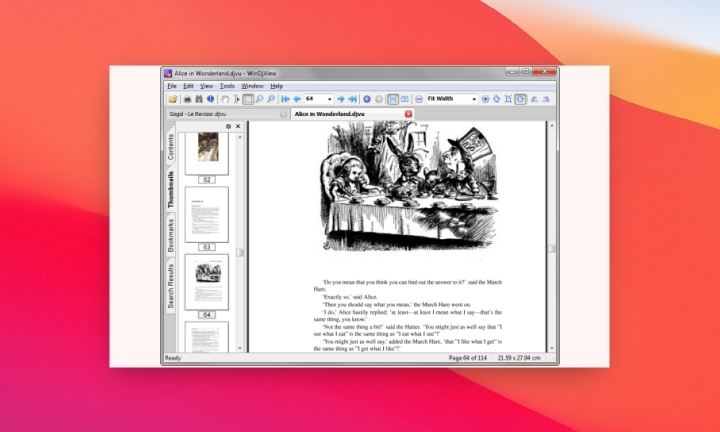This screenshot has height=432, width=720.
Task: Close the thumbnails side panel
Action: (x=238, y=126)
